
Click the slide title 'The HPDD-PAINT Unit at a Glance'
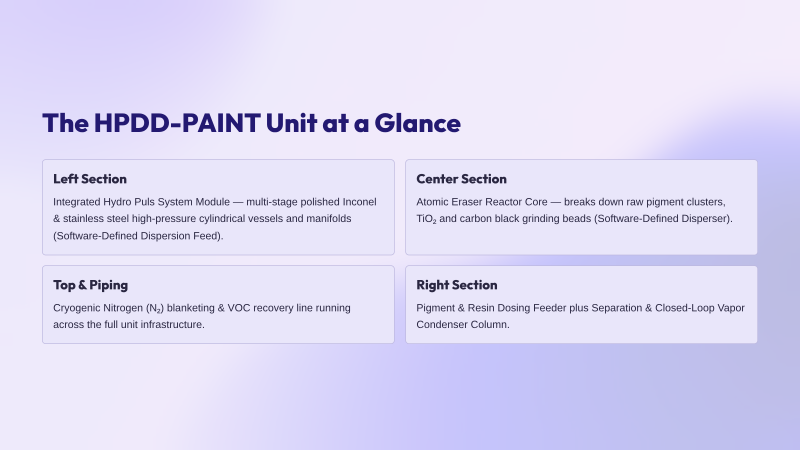click(x=252, y=123)
